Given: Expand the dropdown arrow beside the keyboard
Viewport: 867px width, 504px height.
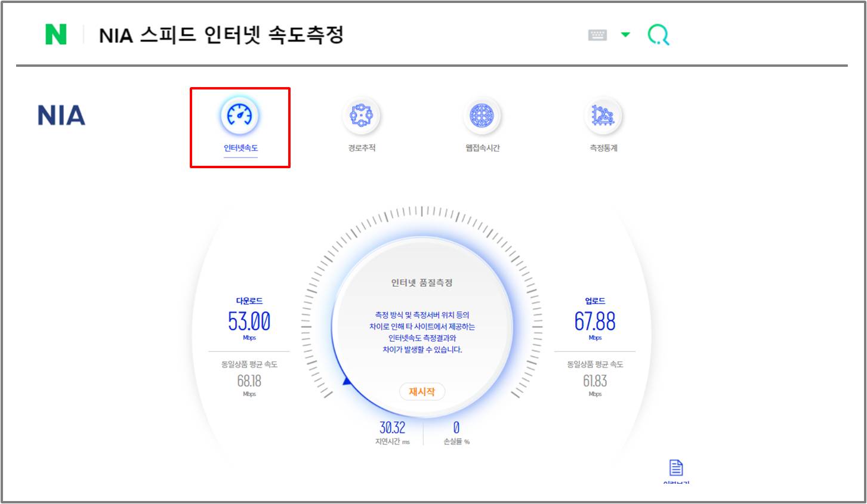Looking at the screenshot, I should (x=625, y=35).
